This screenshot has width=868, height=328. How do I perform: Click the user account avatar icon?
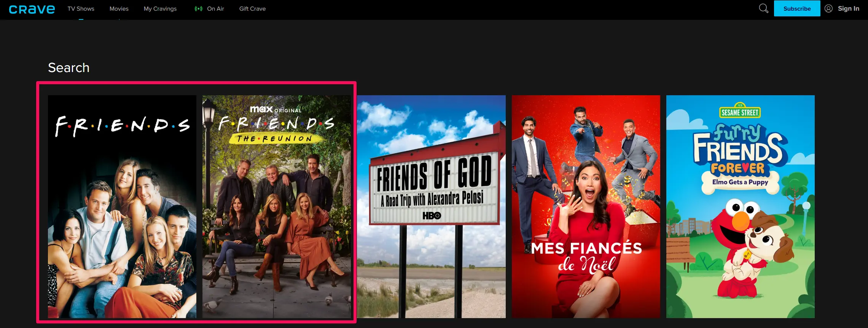pos(828,8)
